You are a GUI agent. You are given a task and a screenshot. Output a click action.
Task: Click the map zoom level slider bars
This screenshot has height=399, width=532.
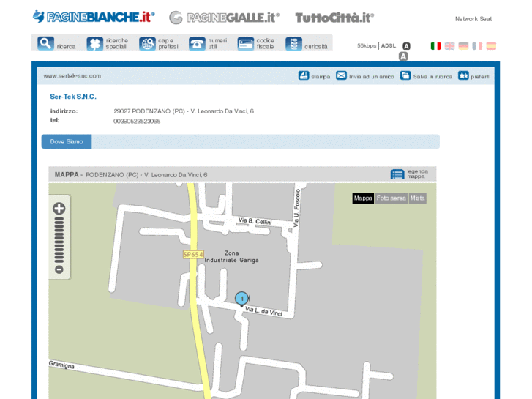coord(59,240)
